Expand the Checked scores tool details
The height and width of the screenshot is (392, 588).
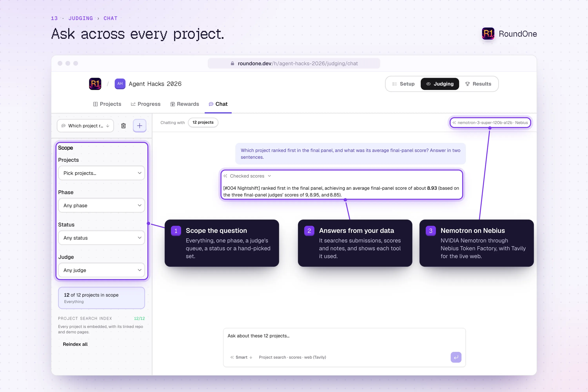(x=247, y=176)
